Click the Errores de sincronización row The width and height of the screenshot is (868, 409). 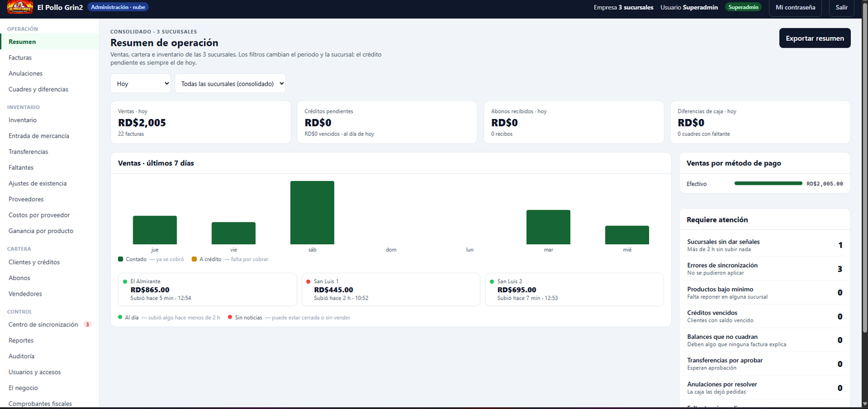click(x=764, y=268)
